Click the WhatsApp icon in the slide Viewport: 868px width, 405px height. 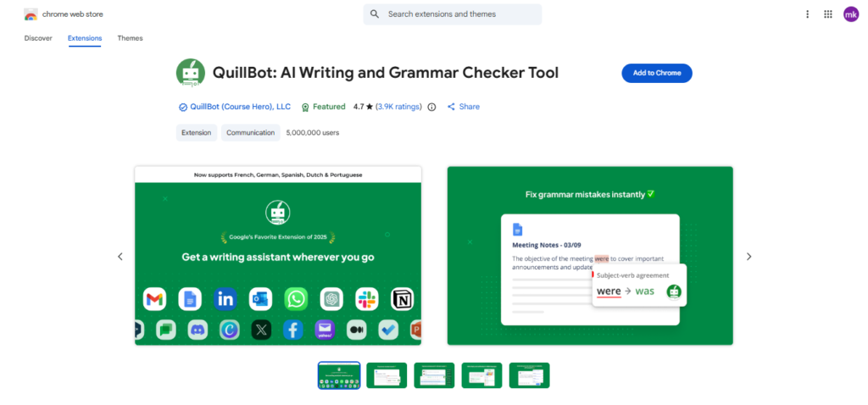(296, 299)
